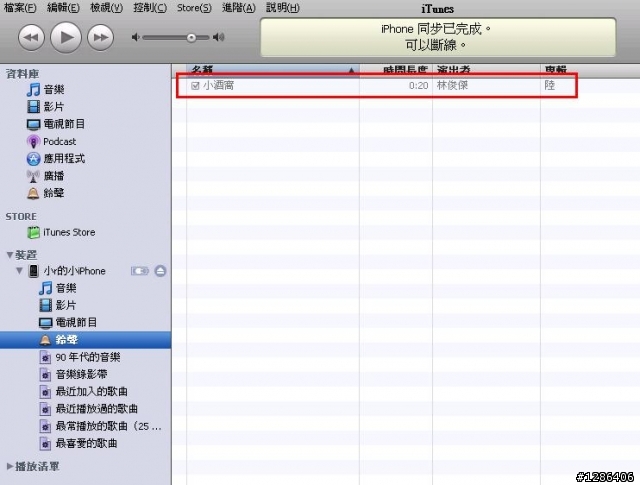Open 90 年代的音樂 smart playlist icon
Image resolution: width=640 pixels, height=485 pixels.
[45, 357]
